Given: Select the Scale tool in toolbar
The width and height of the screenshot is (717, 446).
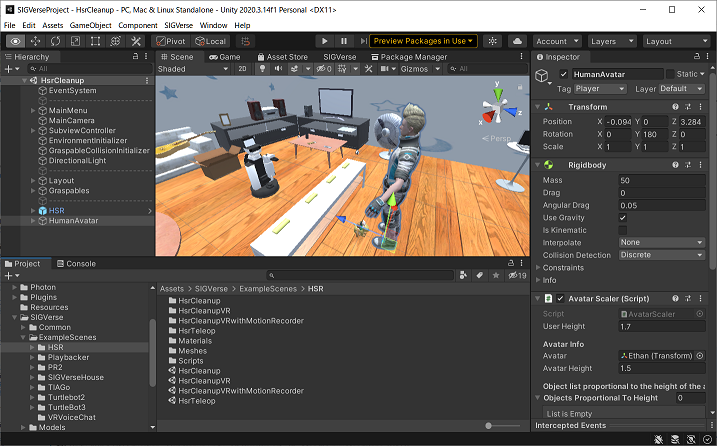Looking at the screenshot, I should click(x=75, y=41).
